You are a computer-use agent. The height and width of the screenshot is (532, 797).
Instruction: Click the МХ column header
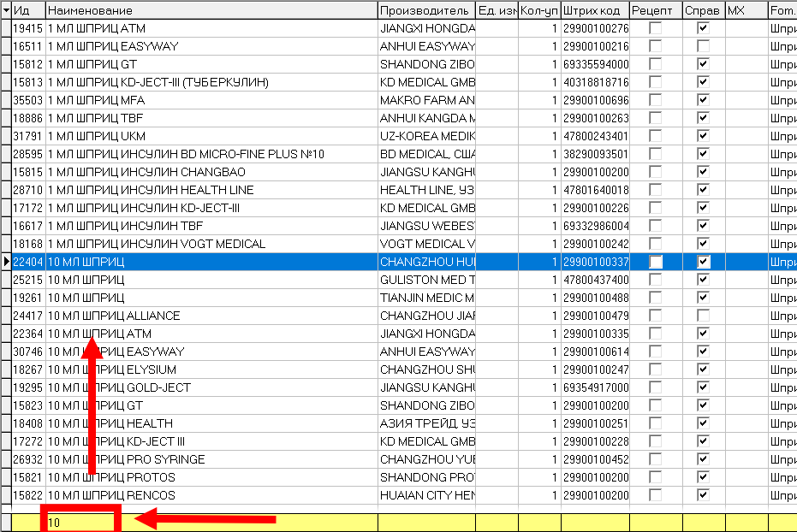[746, 10]
